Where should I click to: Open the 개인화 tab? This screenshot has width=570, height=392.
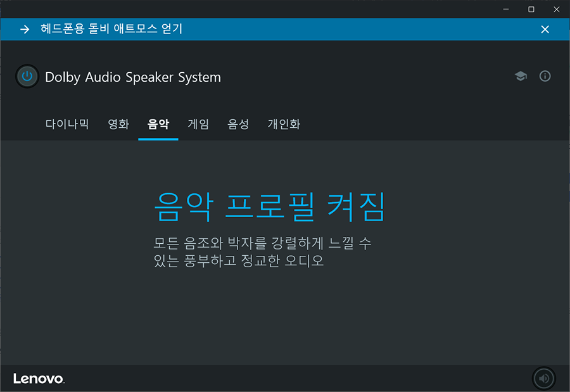tap(284, 124)
